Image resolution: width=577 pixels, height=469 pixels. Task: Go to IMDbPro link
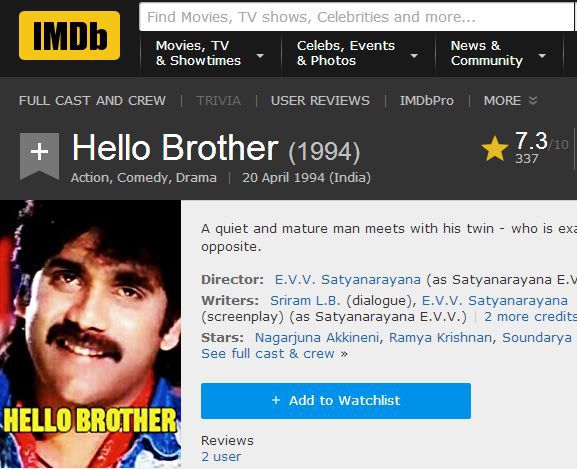(x=427, y=100)
